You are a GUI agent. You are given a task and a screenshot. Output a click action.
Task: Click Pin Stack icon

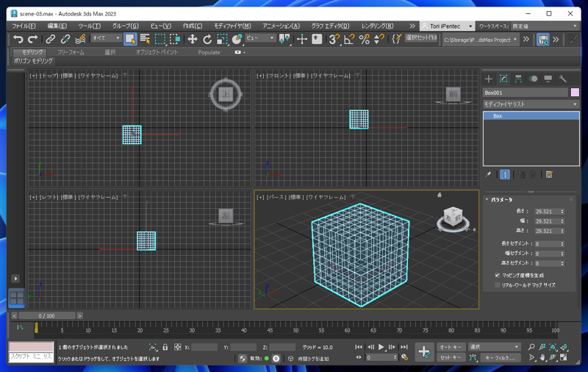tap(488, 174)
